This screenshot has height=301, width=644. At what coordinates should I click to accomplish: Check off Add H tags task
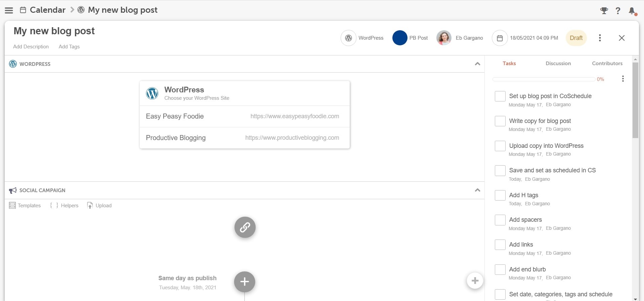click(500, 195)
